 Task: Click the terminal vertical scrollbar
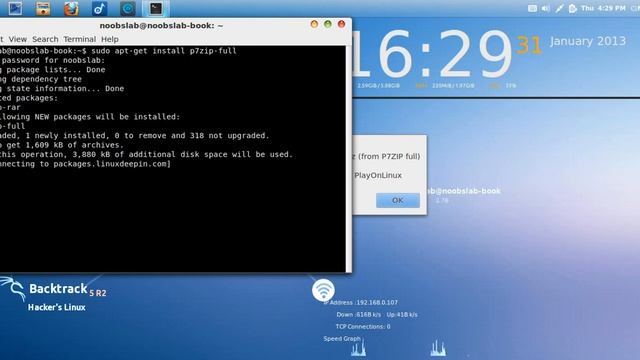(348, 159)
